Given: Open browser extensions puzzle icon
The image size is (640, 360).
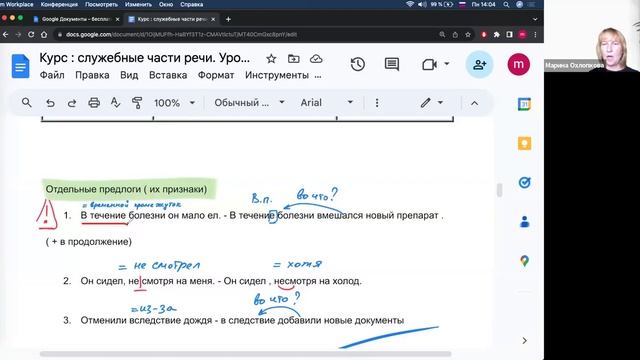Looking at the screenshot, I should tap(496, 35).
